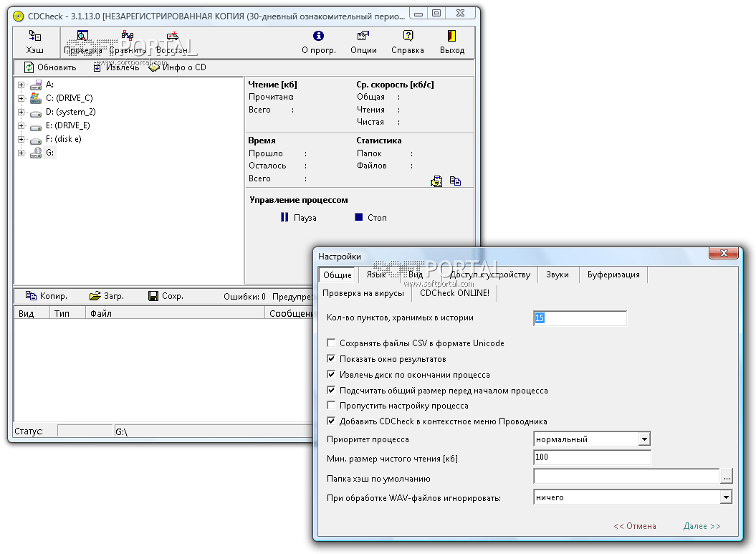Click the Выход (Exit) door icon
Image resolution: width=756 pixels, height=554 pixels.
(x=451, y=36)
